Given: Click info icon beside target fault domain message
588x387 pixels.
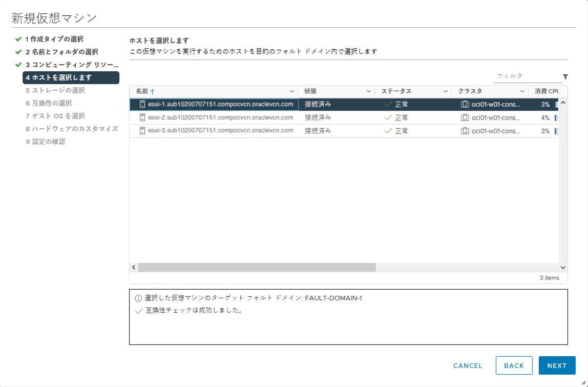Looking at the screenshot, I should (138, 298).
